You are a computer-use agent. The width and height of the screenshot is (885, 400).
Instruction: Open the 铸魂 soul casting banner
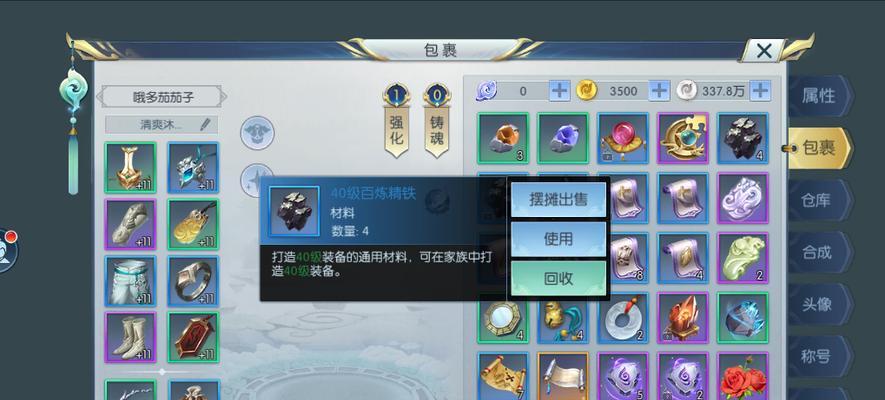pos(437,121)
